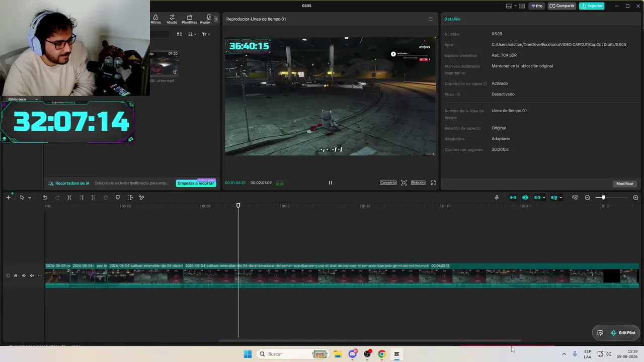
Task: Enter fullscreen preview mode
Action: pyautogui.click(x=433, y=183)
